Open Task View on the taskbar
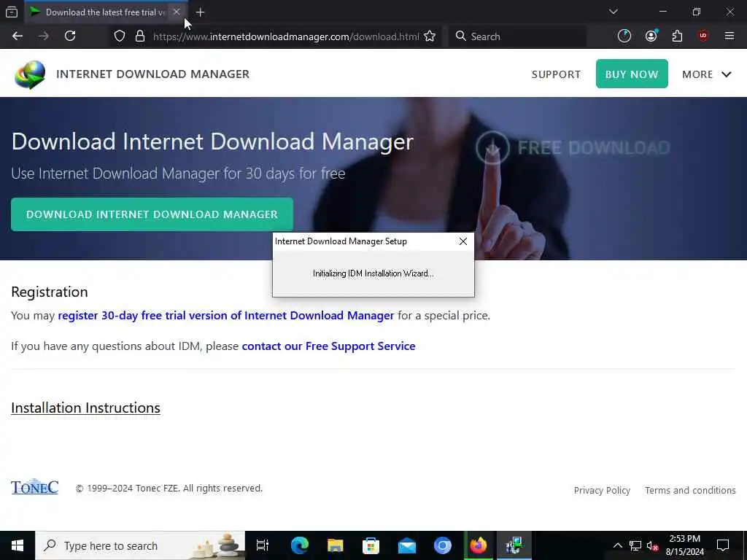The image size is (747, 560). click(263, 545)
